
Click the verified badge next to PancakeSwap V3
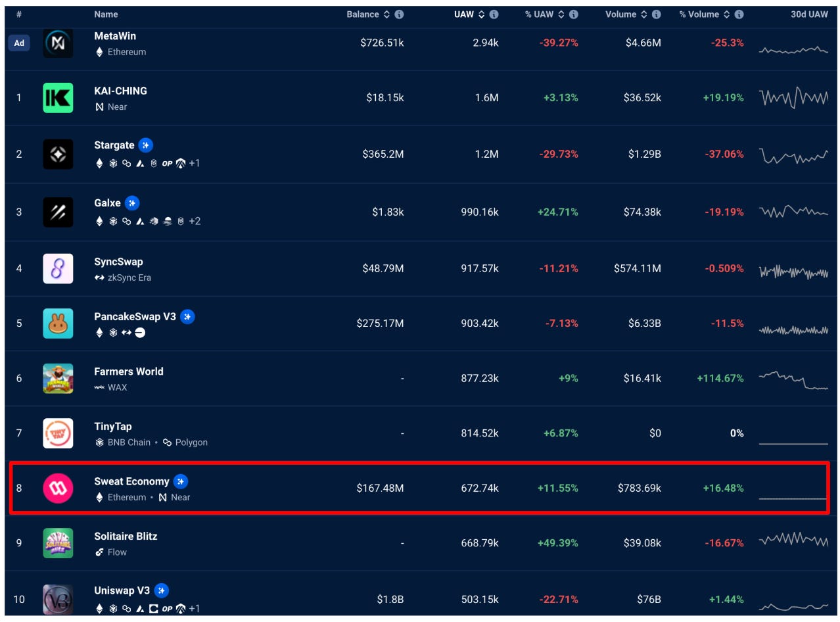(x=188, y=317)
